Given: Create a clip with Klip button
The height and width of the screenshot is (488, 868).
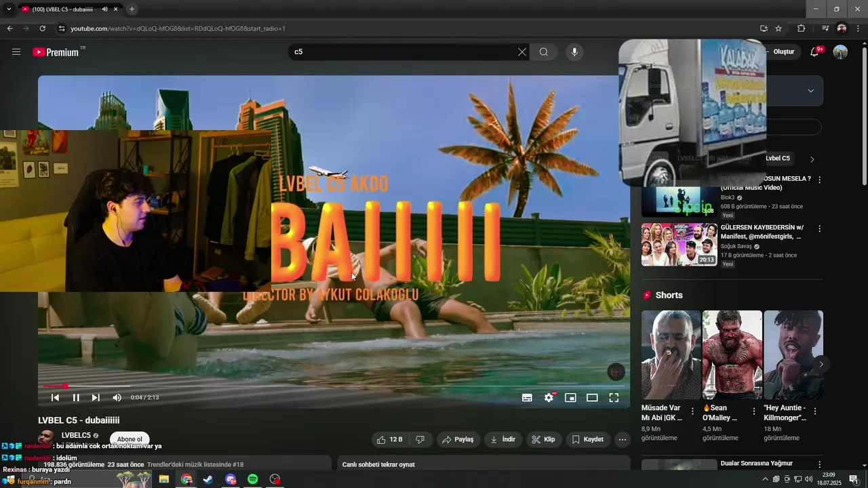Looking at the screenshot, I should (x=543, y=439).
